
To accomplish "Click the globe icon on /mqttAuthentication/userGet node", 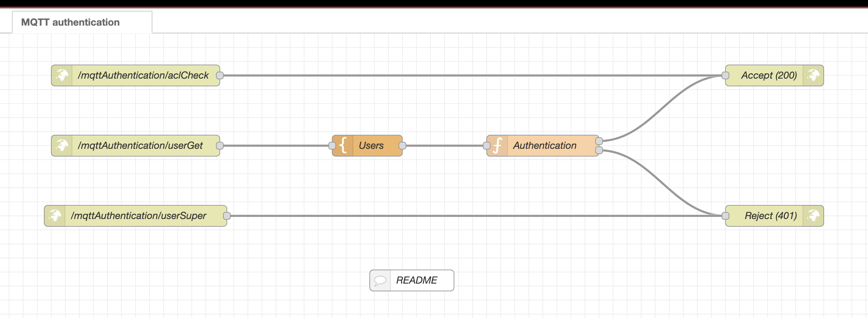I will pos(62,145).
